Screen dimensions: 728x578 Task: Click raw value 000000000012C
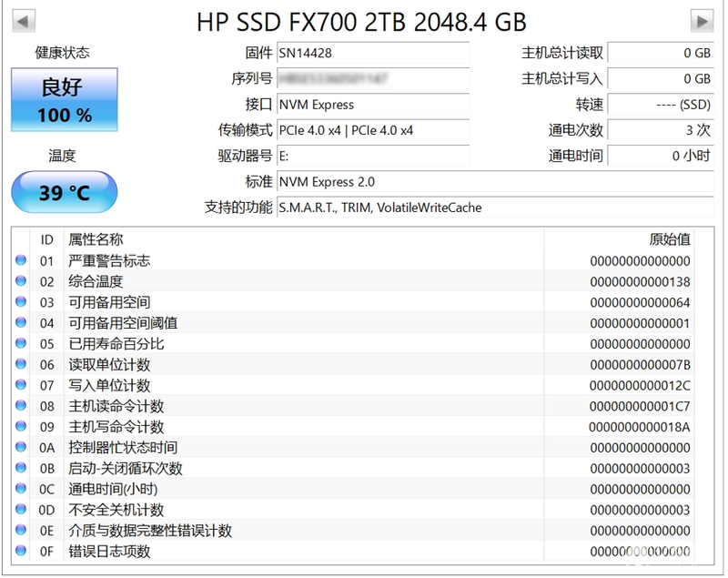pyautogui.click(x=640, y=385)
